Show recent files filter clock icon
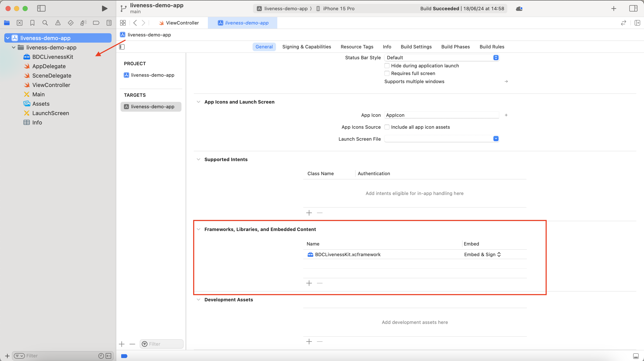The height and width of the screenshot is (361, 644). 101,356
